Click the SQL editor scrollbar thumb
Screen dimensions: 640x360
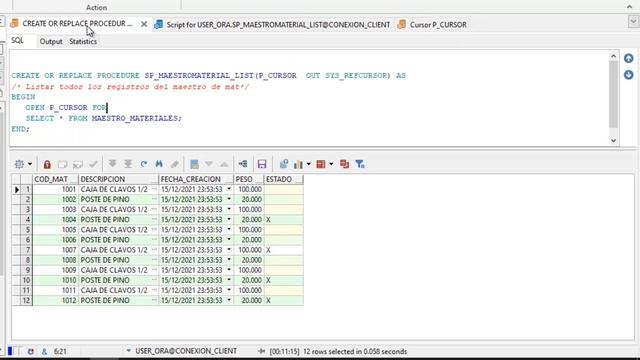[613, 95]
